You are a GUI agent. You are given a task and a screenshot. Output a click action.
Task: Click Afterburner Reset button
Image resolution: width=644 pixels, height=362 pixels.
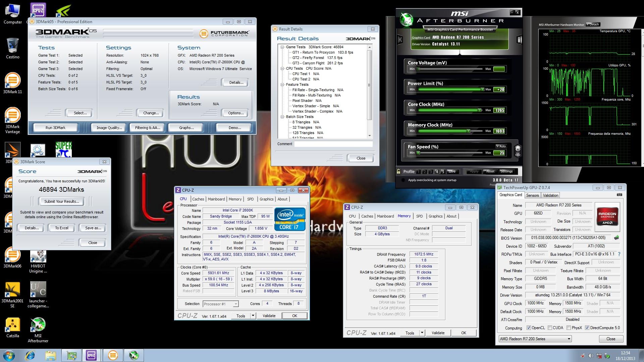pos(490,172)
